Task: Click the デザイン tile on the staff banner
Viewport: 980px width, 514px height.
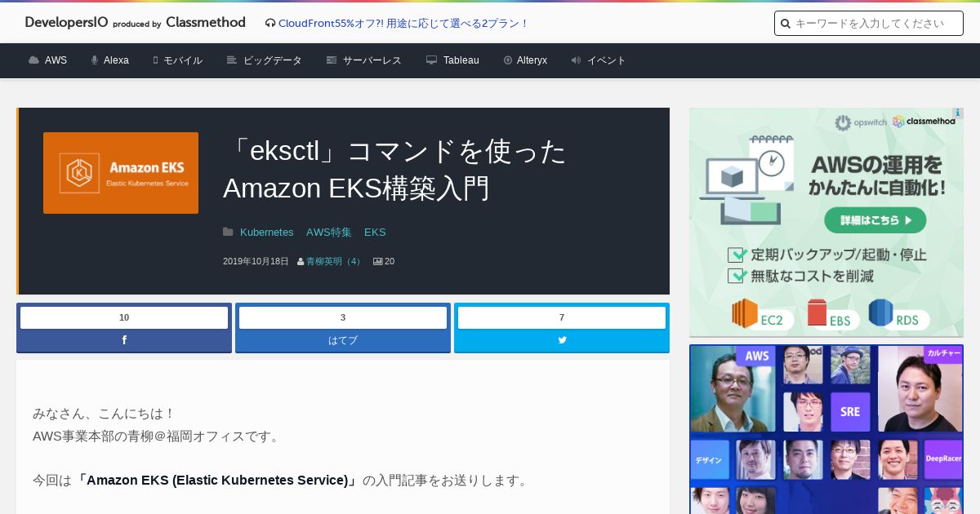Action: [x=709, y=460]
